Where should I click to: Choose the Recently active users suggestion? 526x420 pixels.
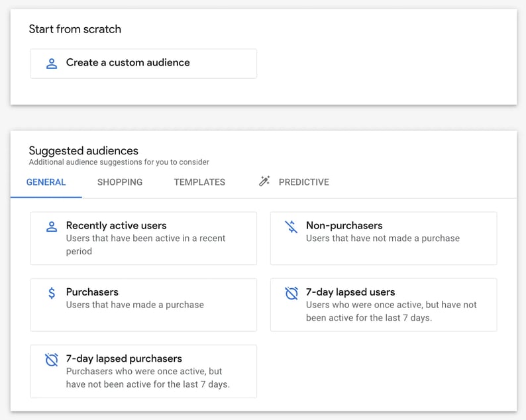(144, 238)
